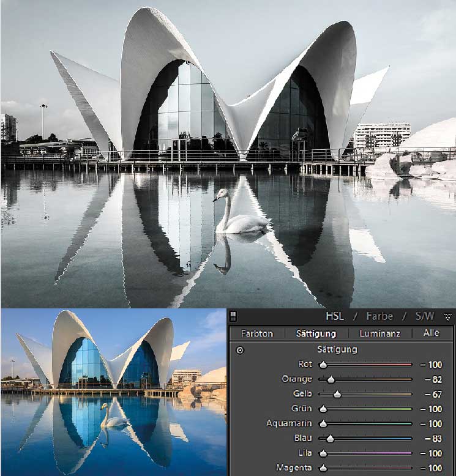Click the Aquamarin saturation slider handle
456x476 pixels.
pos(323,423)
